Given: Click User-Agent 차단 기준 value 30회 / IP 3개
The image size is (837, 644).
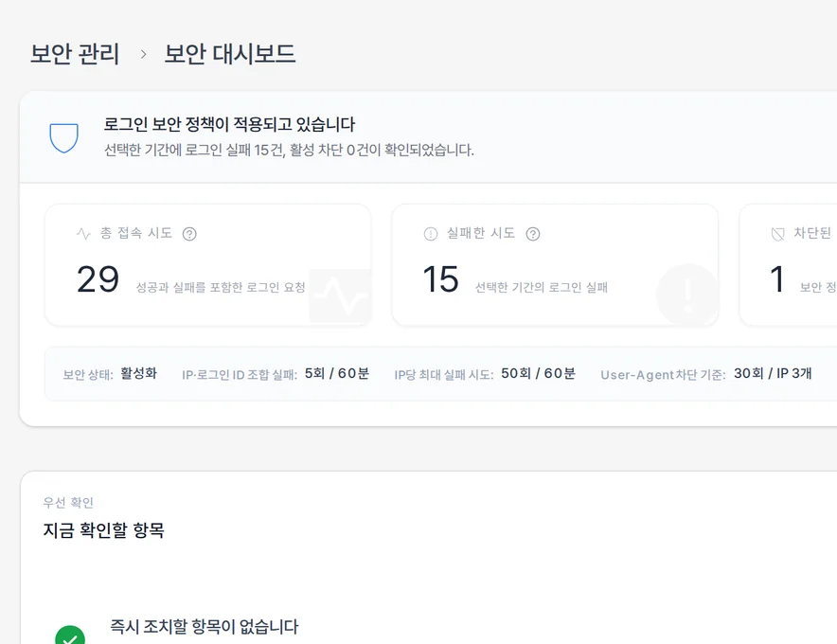Looking at the screenshot, I should 773,373.
